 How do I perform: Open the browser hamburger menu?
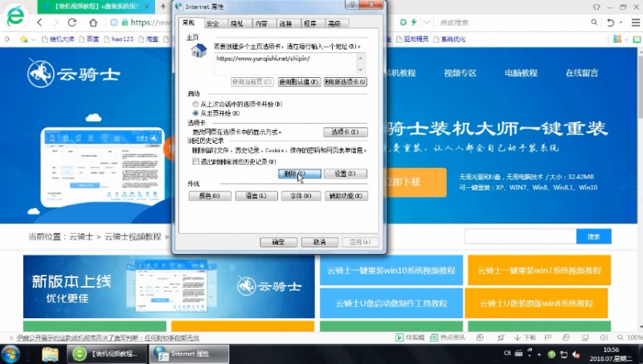[x=635, y=22]
